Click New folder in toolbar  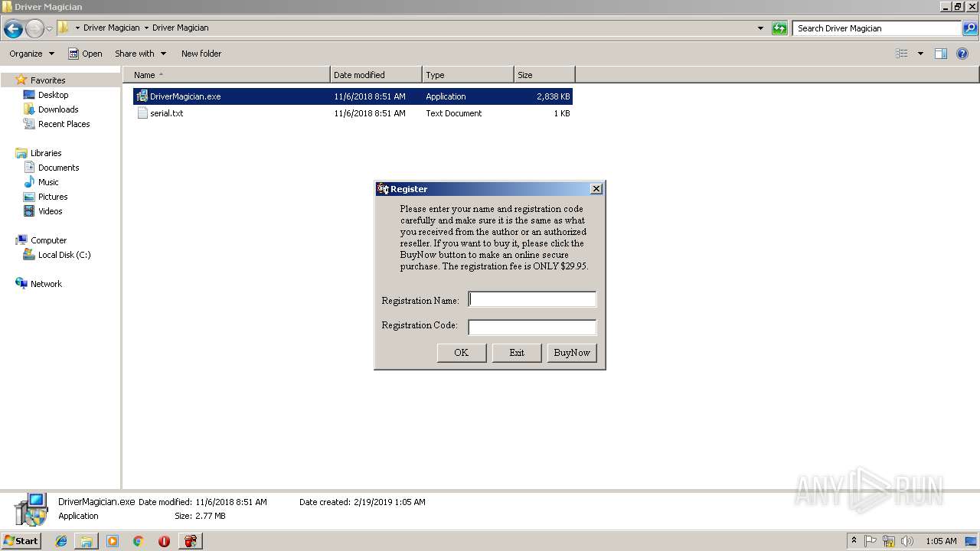(x=201, y=54)
